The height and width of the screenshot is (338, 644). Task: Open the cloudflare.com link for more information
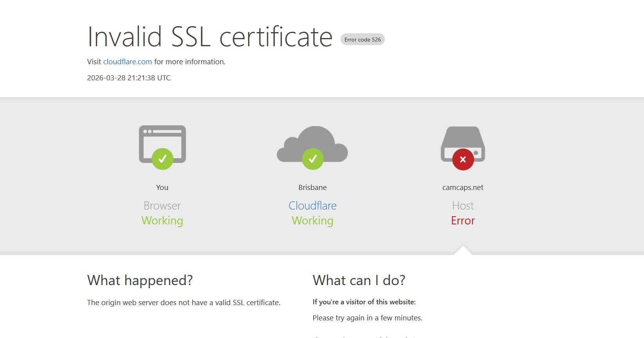[x=127, y=62]
